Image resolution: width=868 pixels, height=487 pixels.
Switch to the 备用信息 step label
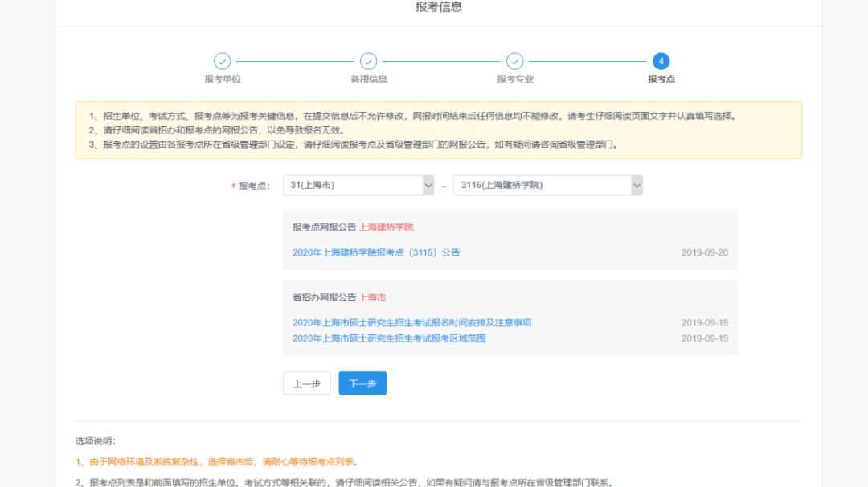click(x=368, y=79)
